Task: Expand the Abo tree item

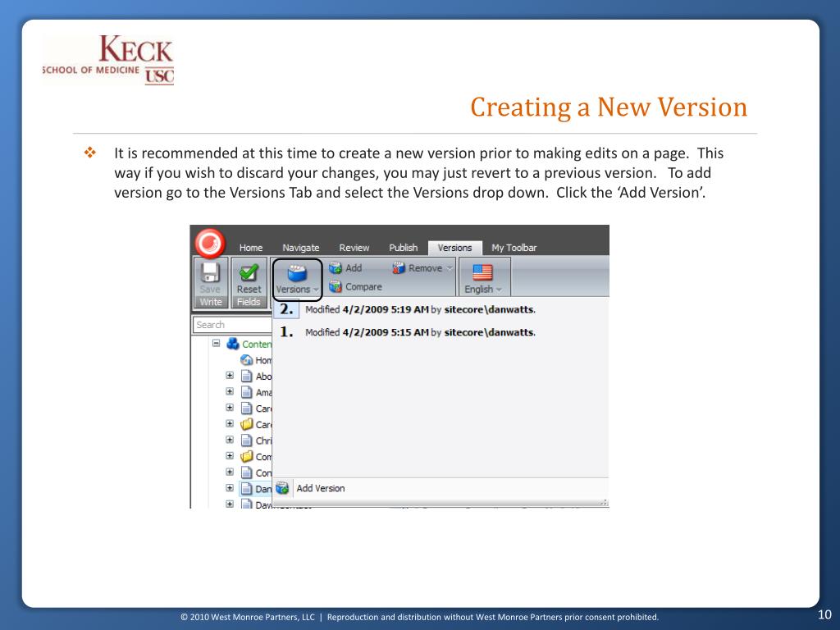Action: point(230,376)
